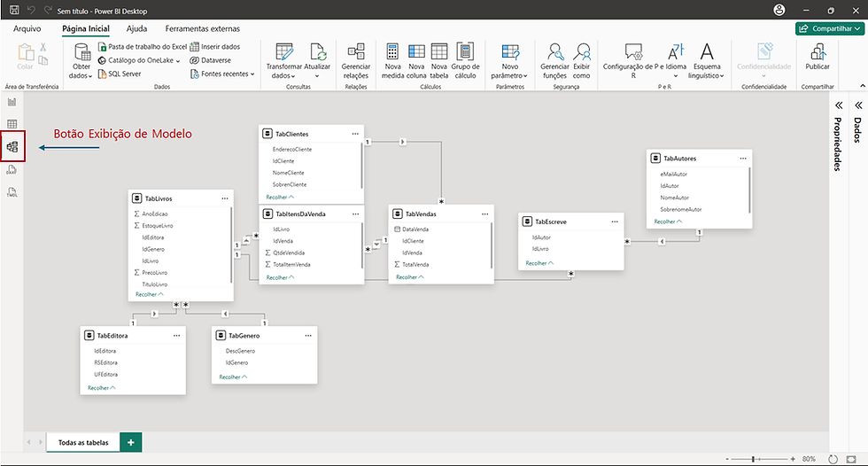The image size is (868, 466).
Task: Expand Catálogo do OneLake dropdown
Action: tap(178, 61)
